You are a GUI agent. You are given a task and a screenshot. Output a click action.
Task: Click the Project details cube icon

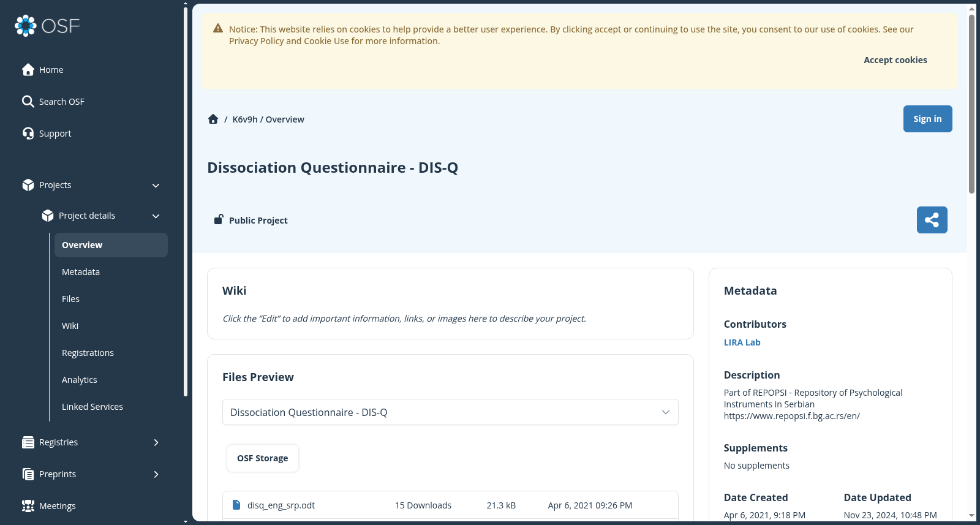pos(48,216)
